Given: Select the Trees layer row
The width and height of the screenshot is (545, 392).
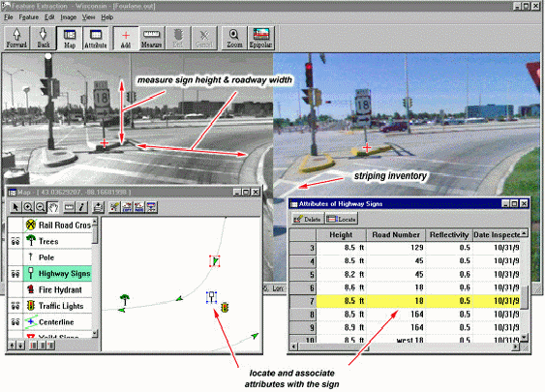Looking at the screenshot, I should tap(58, 241).
